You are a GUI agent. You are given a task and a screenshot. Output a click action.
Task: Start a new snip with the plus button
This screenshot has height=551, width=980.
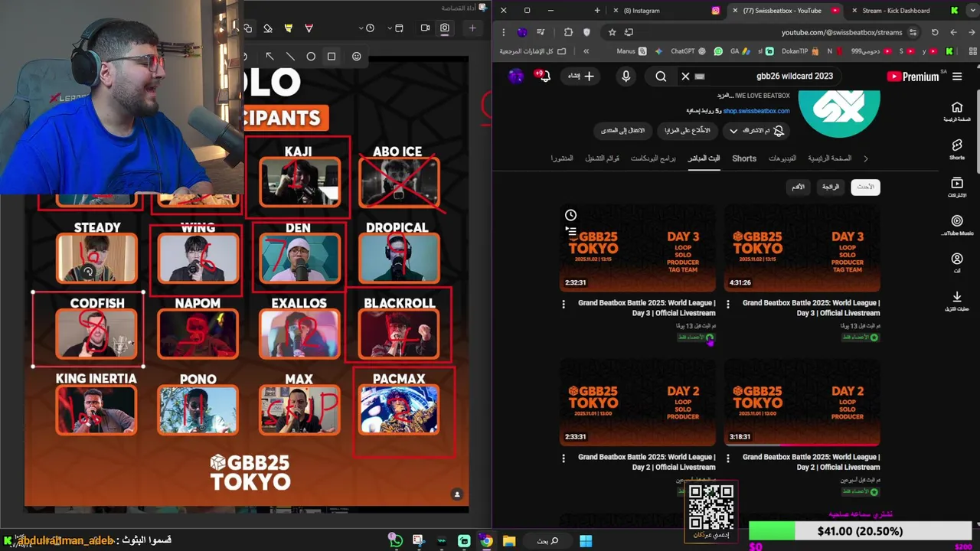(472, 28)
